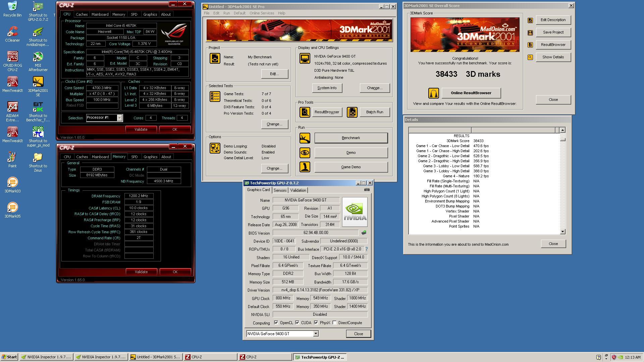
Task: Open Shortcut to Zeus folder icon
Action: tap(38, 162)
